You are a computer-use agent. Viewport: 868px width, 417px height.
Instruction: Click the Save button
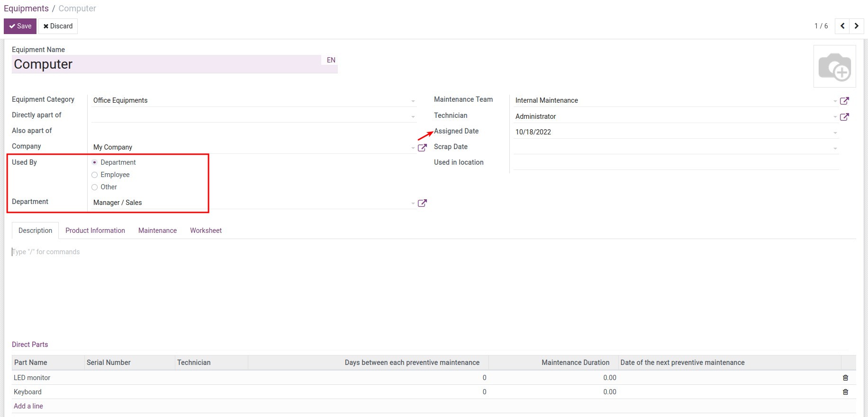[20, 26]
